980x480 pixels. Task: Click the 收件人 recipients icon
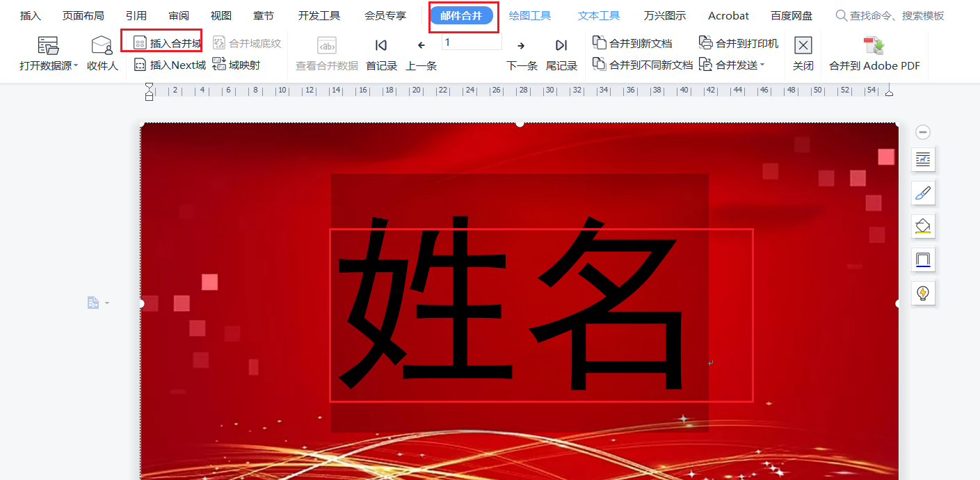click(102, 46)
